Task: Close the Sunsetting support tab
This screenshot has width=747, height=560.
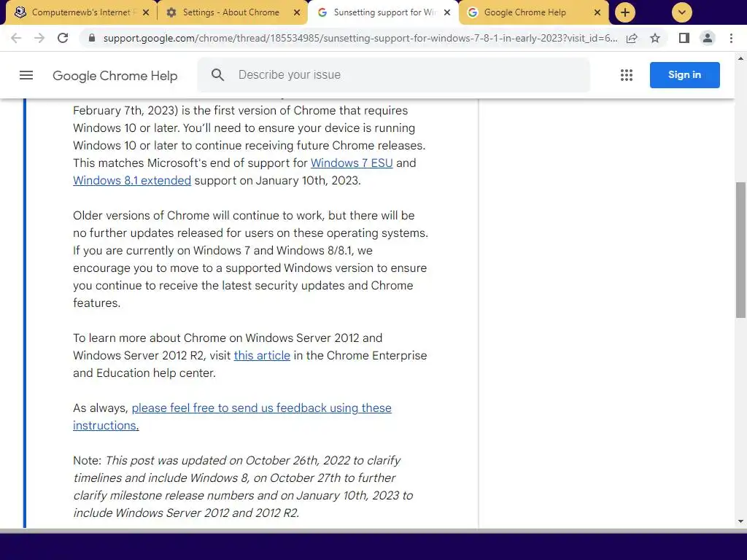Action: pyautogui.click(x=447, y=12)
